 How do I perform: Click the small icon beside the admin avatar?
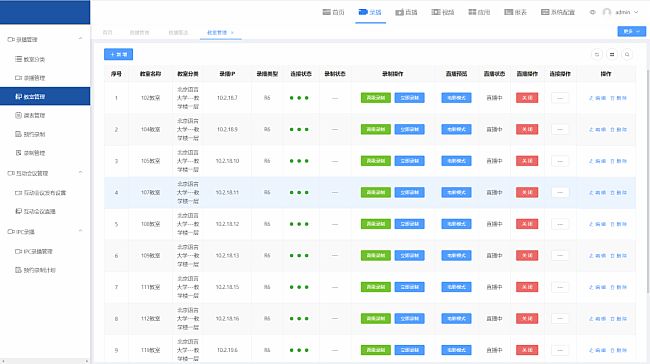592,12
